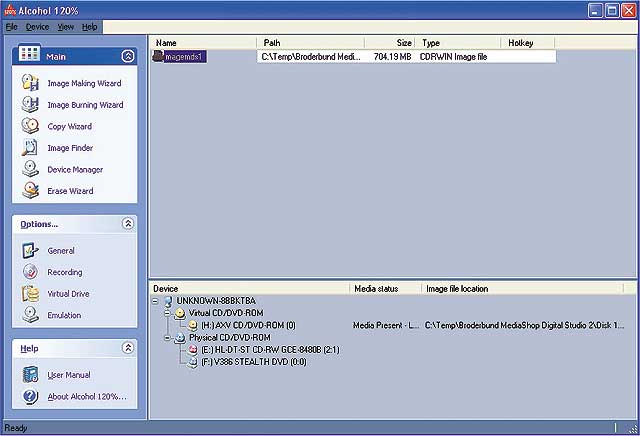Viewport: 640px width, 436px height.
Task: Sort images by Path column header
Action: [x=311, y=43]
